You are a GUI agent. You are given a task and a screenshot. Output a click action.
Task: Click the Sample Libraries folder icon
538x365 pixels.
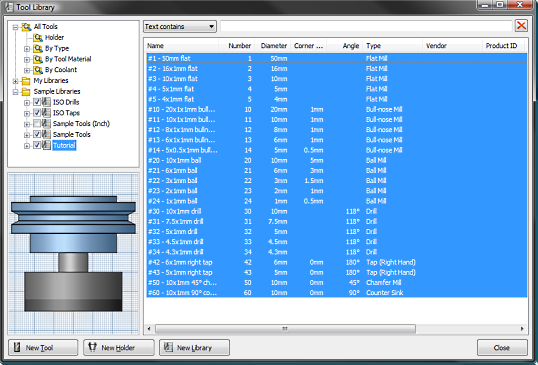point(26,92)
